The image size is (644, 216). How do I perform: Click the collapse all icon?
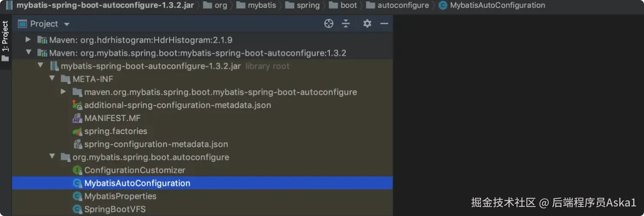click(346, 24)
